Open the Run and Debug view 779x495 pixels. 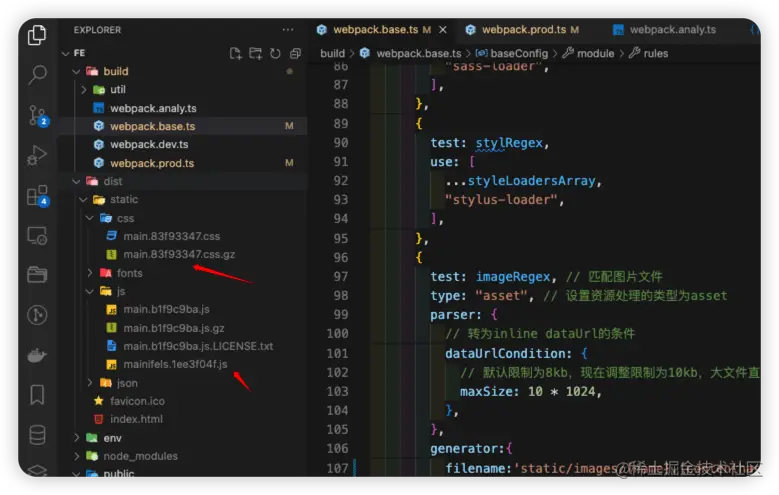click(37, 155)
